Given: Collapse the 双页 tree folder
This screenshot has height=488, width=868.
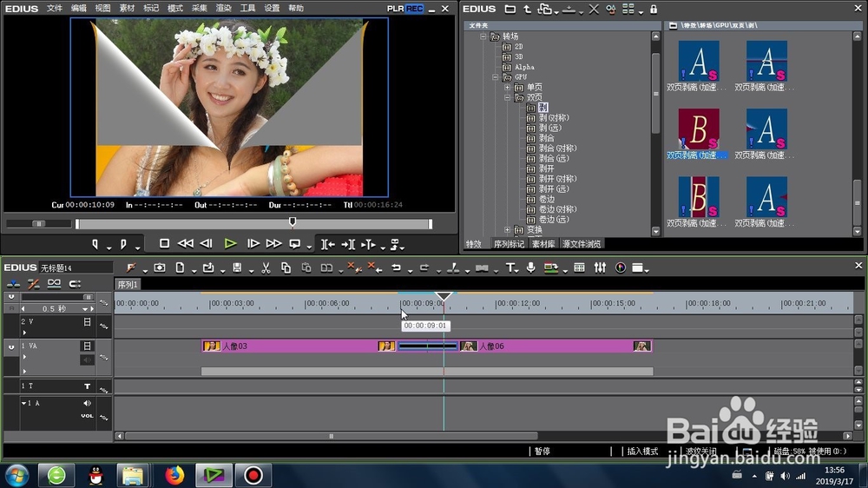Looking at the screenshot, I should tap(507, 97).
